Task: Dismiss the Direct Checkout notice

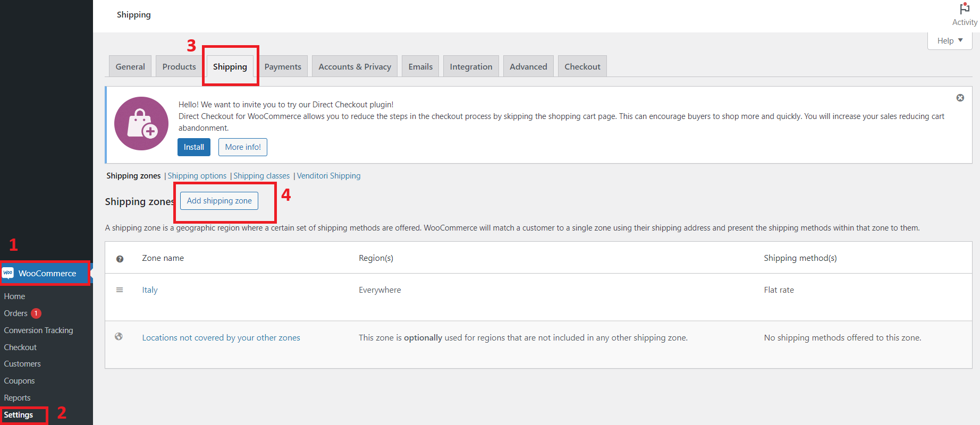Action: 960,98
